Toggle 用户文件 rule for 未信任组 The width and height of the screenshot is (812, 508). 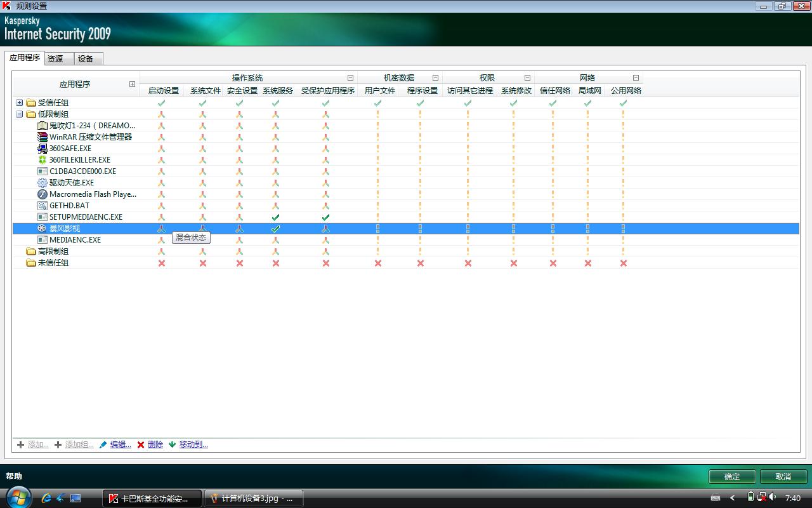(x=378, y=263)
